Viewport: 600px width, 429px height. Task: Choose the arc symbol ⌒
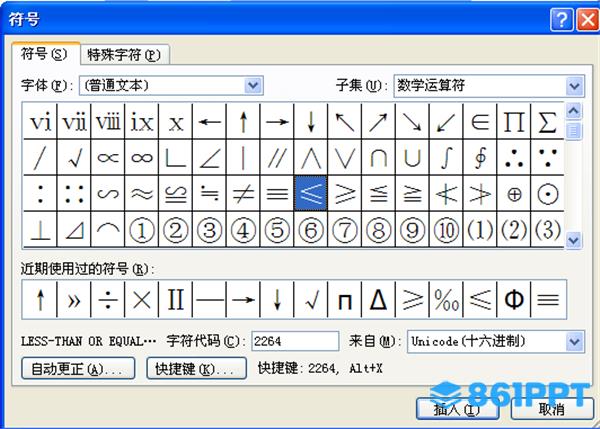[x=108, y=230]
